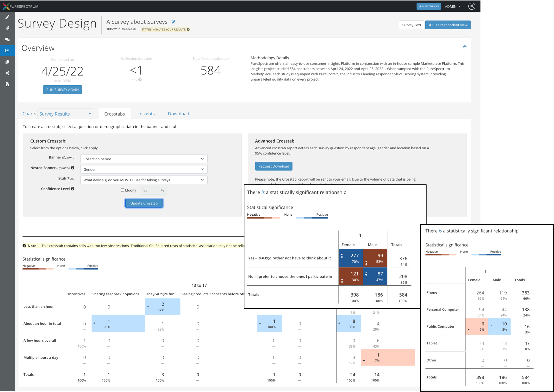
Task: Click the billing document sidebar icon
Action: click(7, 84)
